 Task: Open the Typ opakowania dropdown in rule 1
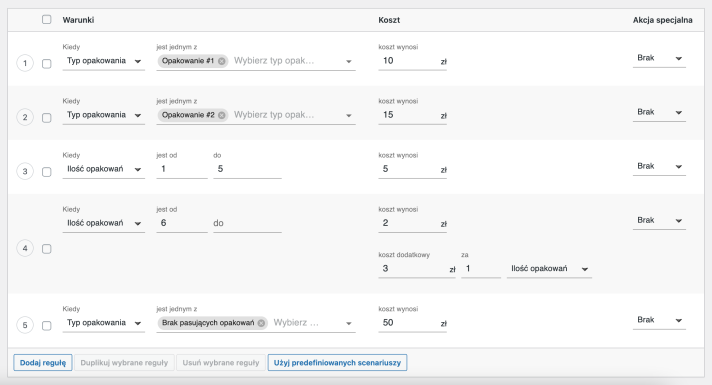point(104,61)
